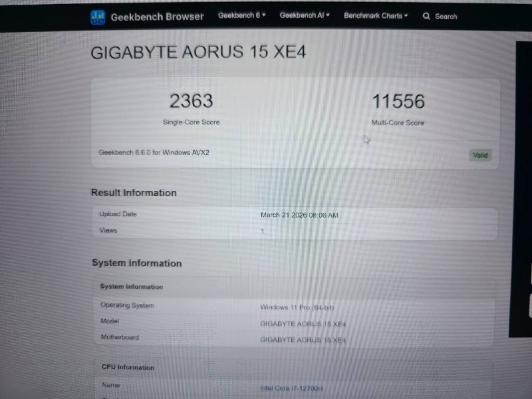Expand the Geekbench AI menu
This screenshot has width=532, height=399.
[x=305, y=15]
